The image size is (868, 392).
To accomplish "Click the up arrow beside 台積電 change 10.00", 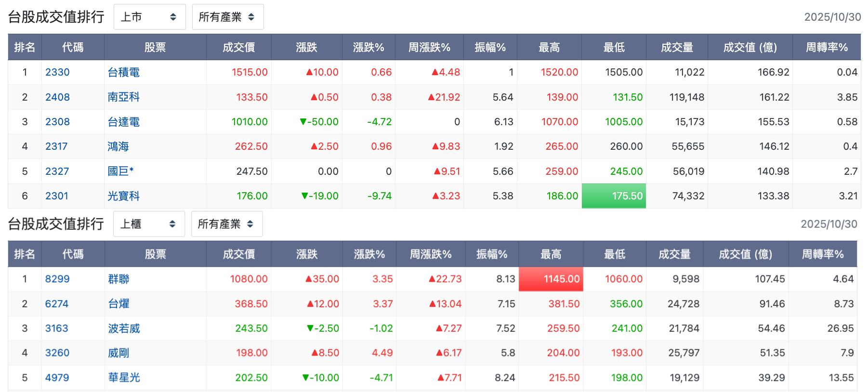I will 309,72.
